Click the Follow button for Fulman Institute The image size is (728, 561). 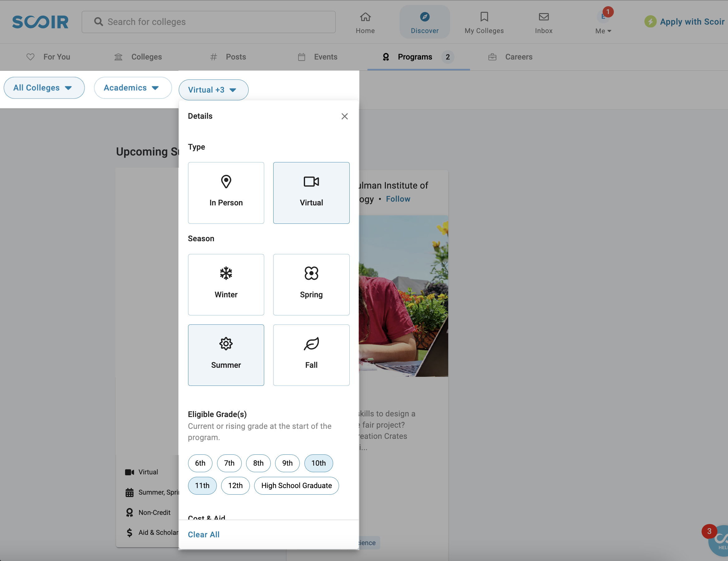pos(399,199)
